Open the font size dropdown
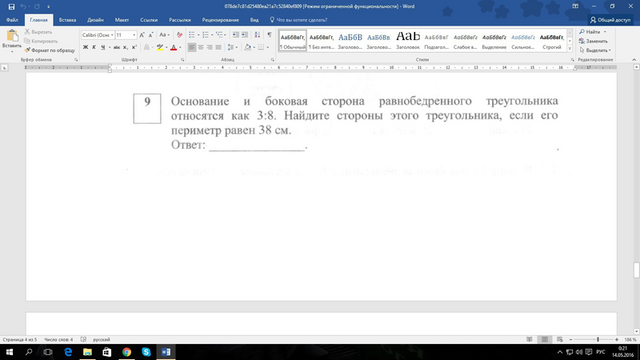Image resolution: width=640 pixels, height=360 pixels. [x=125, y=35]
